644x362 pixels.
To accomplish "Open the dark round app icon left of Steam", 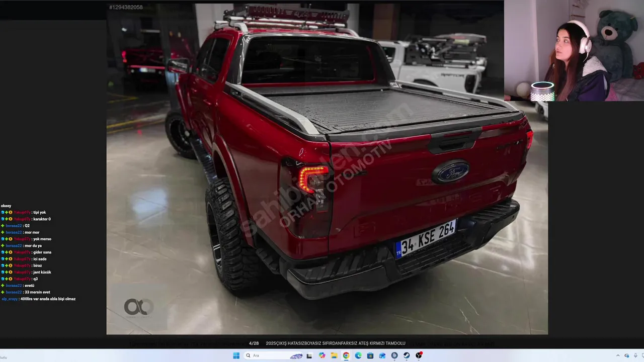I will coord(394,355).
